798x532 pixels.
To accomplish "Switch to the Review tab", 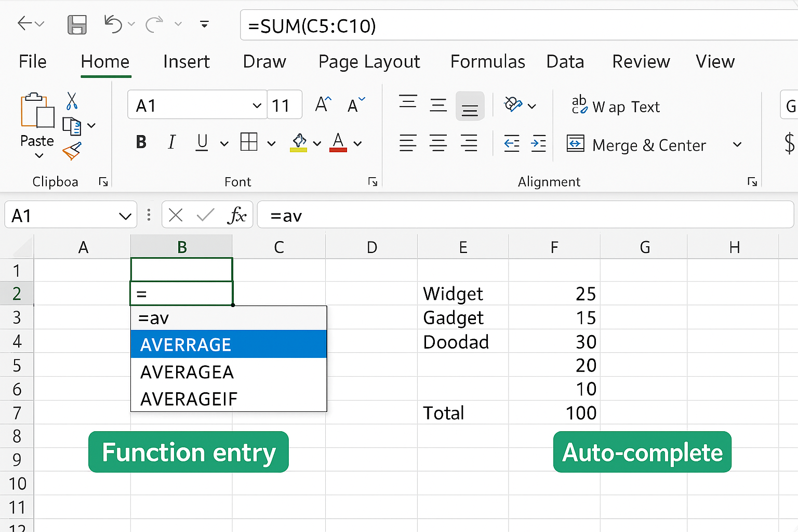I will (641, 61).
